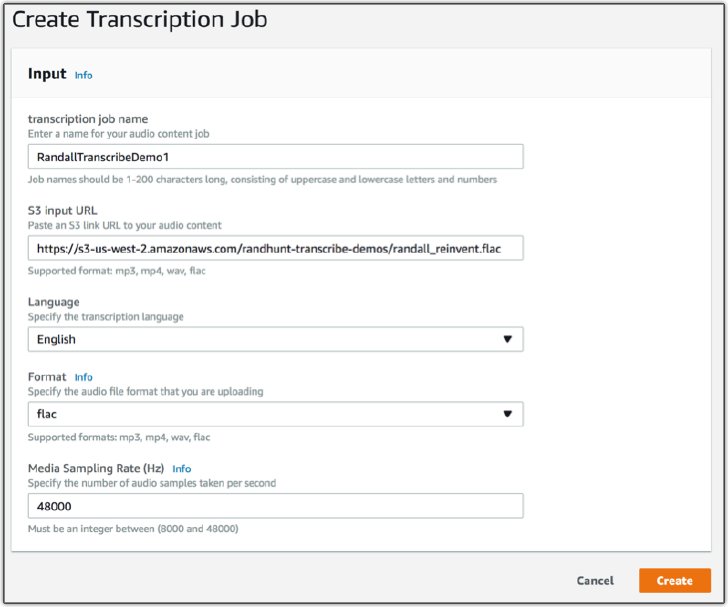Click the arrow icon on flac dropdown
Screen dimensions: 728x607
[507, 414]
